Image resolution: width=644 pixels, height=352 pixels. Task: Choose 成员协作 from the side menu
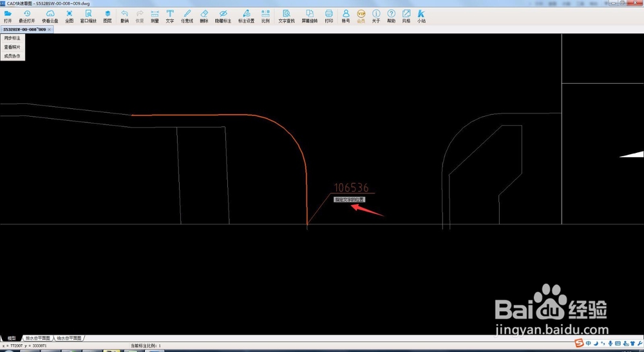pyautogui.click(x=12, y=56)
